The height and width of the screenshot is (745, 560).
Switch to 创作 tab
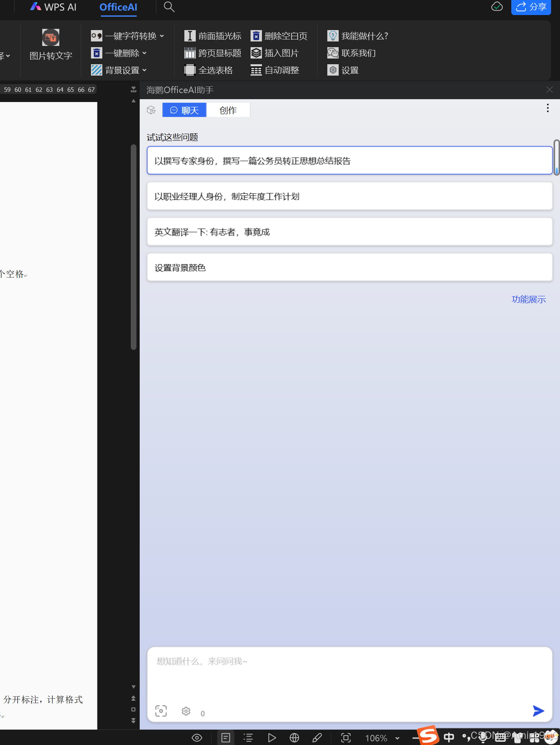click(228, 110)
